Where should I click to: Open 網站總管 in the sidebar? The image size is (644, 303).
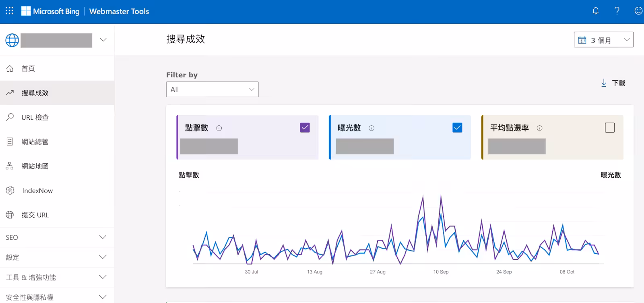tap(57, 141)
